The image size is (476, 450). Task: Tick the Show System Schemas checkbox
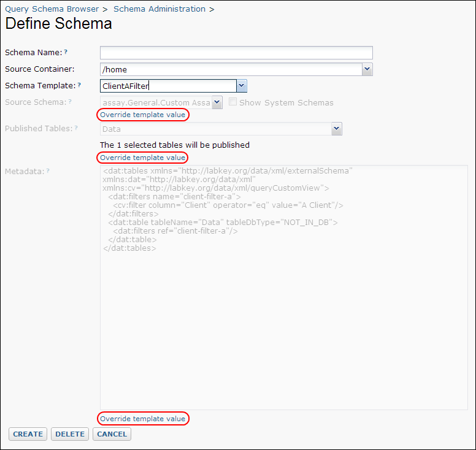(x=233, y=102)
